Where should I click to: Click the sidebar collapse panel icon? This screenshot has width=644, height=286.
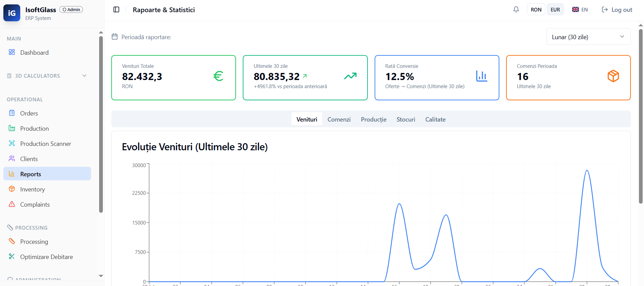pyautogui.click(x=116, y=9)
